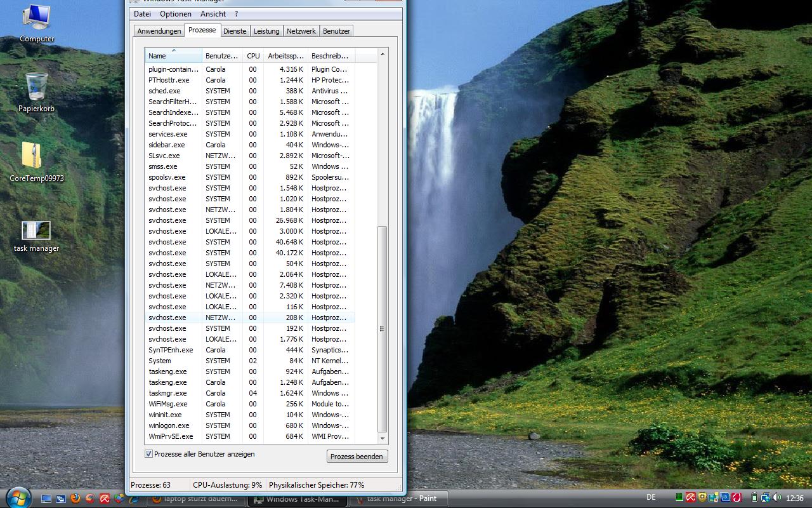Click the volume speaker tray icon
The image size is (812, 508).
pyautogui.click(x=776, y=498)
